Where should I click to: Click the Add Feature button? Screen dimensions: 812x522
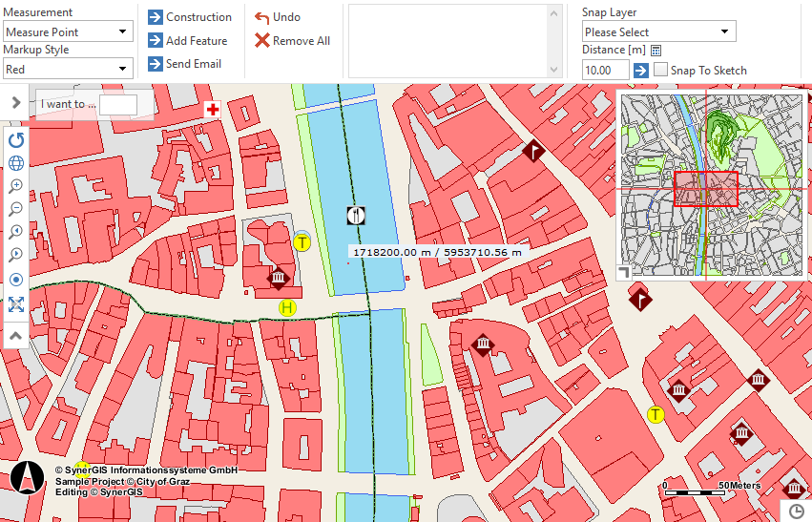(x=187, y=41)
